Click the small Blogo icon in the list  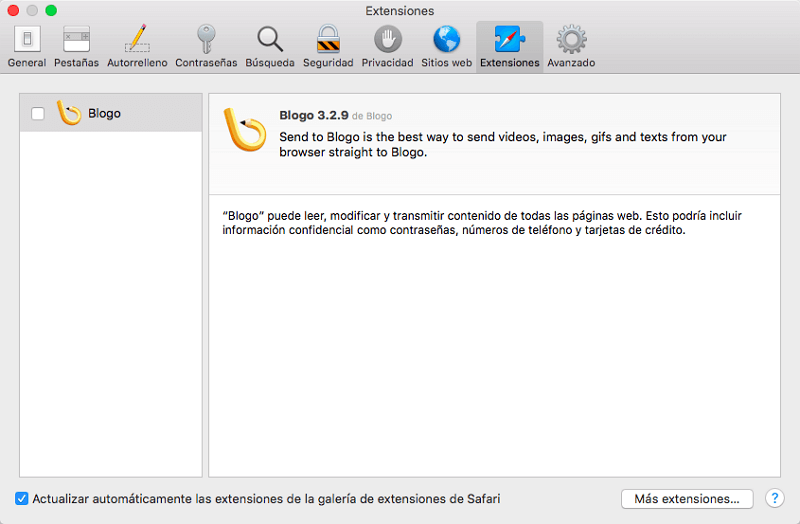[69, 113]
